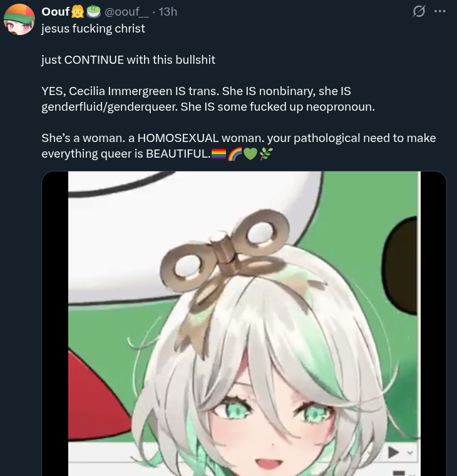The width and height of the screenshot is (457, 476).
Task: Click the 'YES, Cecilia Immergreen IS trans' paragraph
Action: point(208,99)
